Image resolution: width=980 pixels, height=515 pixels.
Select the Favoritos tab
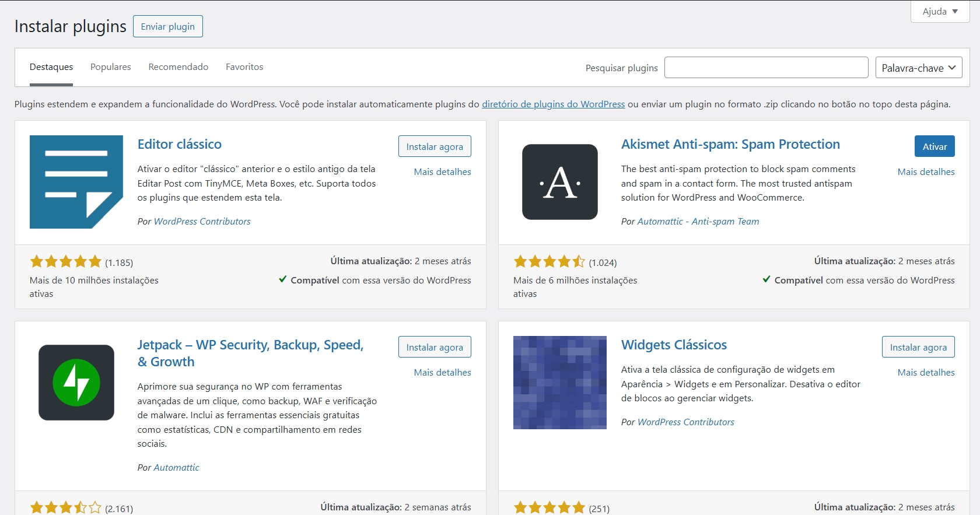244,67
